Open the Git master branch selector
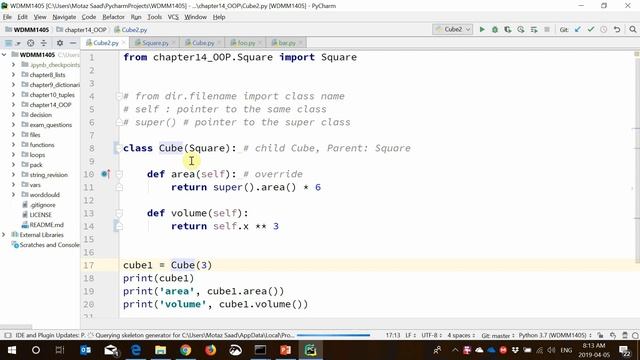 498,335
